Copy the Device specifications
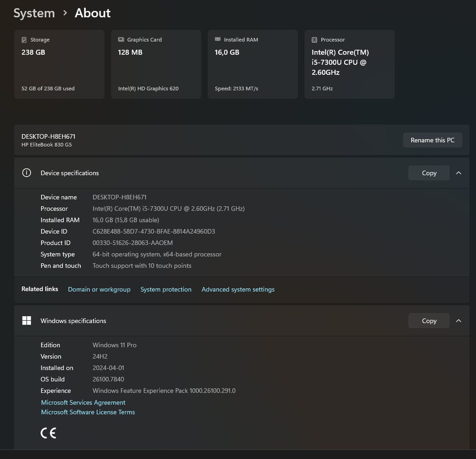The image size is (476, 459). click(429, 173)
